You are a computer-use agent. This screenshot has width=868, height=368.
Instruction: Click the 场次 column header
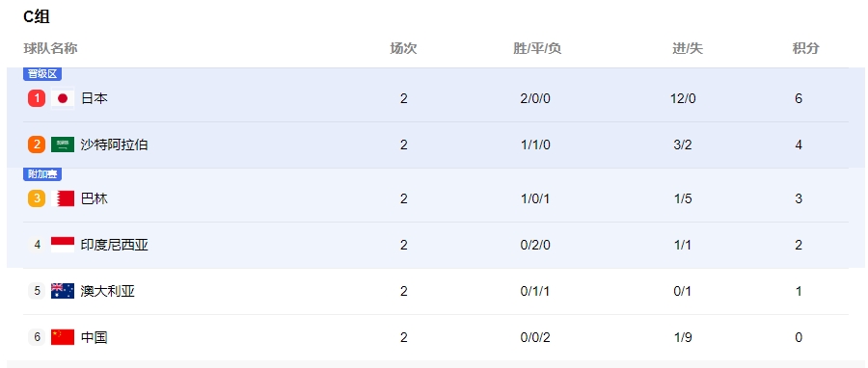[403, 48]
